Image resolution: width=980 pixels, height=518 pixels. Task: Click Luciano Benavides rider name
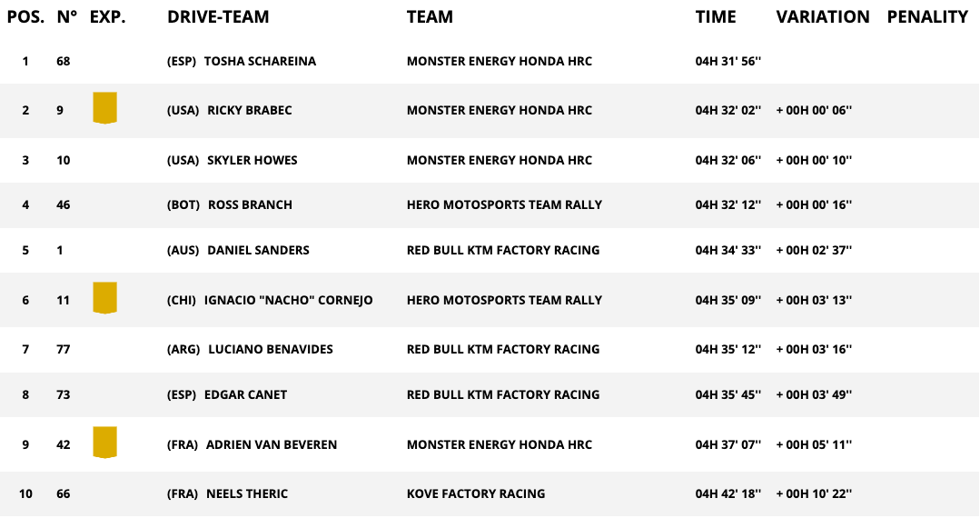click(x=270, y=349)
